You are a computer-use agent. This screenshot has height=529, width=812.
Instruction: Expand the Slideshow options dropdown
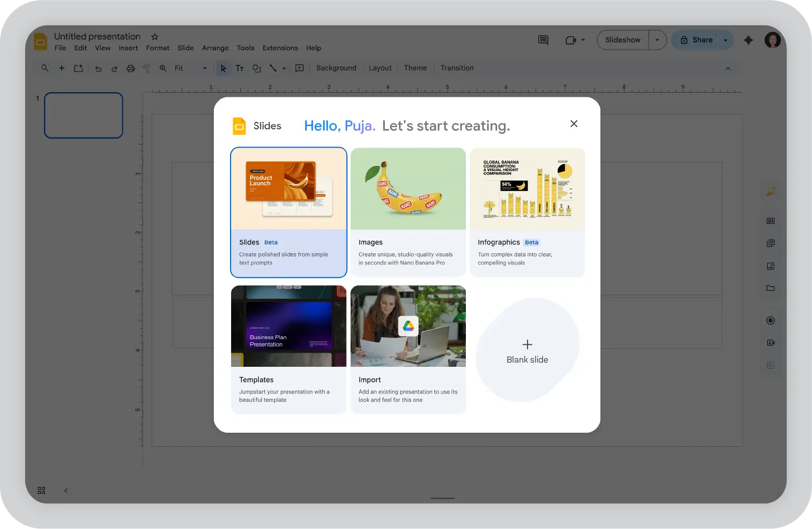click(657, 40)
